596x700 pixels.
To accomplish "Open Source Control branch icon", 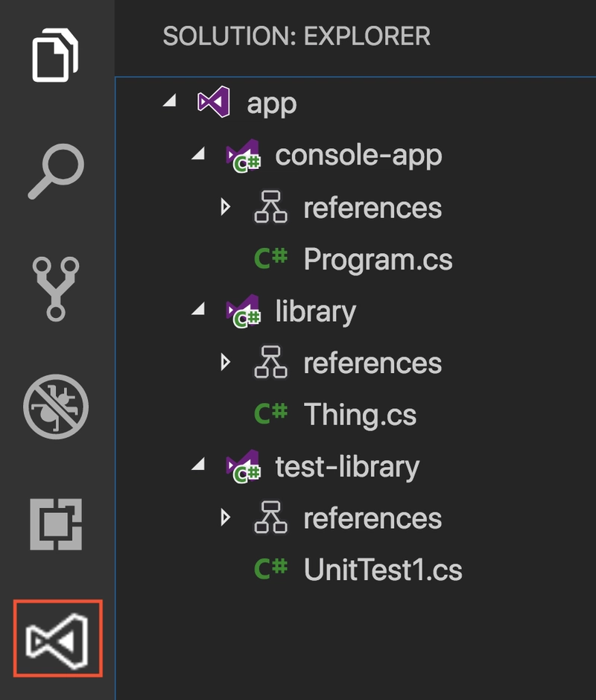I will click(x=56, y=289).
